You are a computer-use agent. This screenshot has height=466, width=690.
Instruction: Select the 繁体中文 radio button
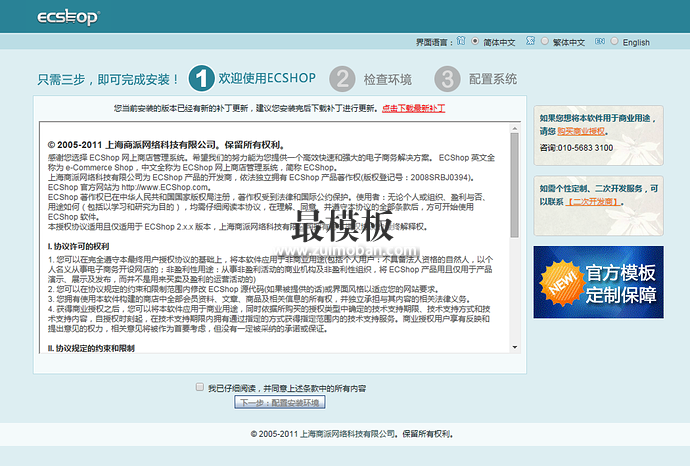[544, 41]
